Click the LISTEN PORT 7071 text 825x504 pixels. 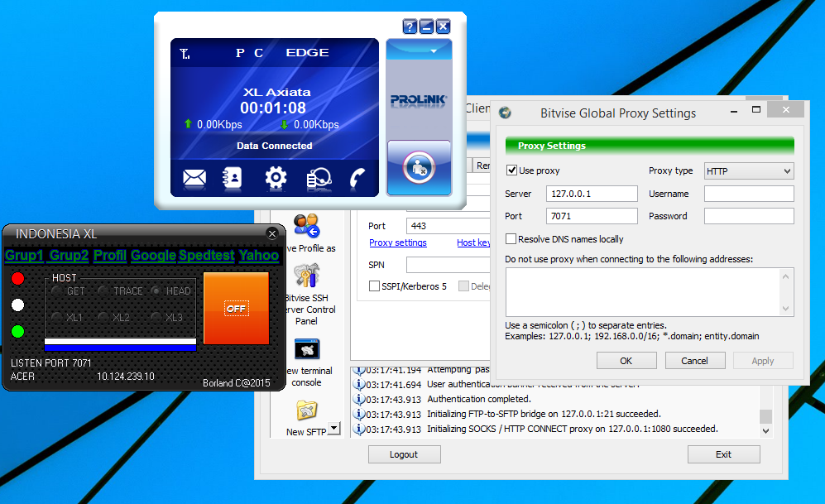(51, 363)
